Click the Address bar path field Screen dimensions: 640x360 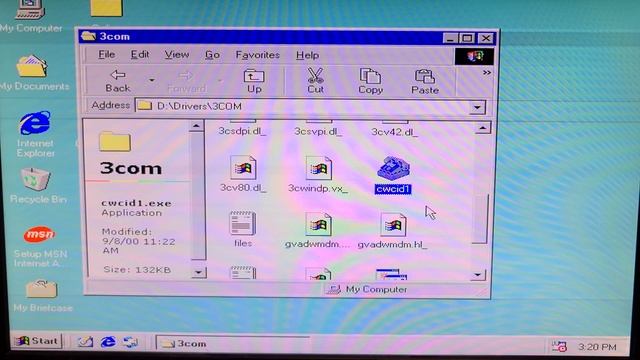[302, 107]
